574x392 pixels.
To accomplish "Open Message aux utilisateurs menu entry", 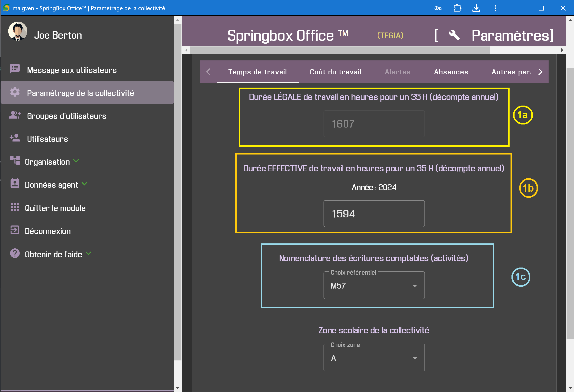I will coord(87,70).
